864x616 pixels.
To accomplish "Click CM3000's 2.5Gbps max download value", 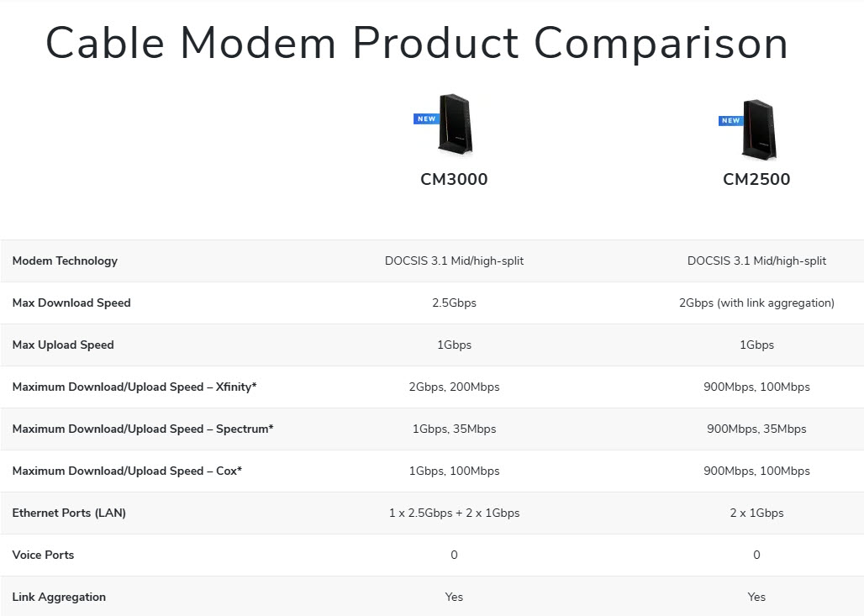I will (x=454, y=303).
